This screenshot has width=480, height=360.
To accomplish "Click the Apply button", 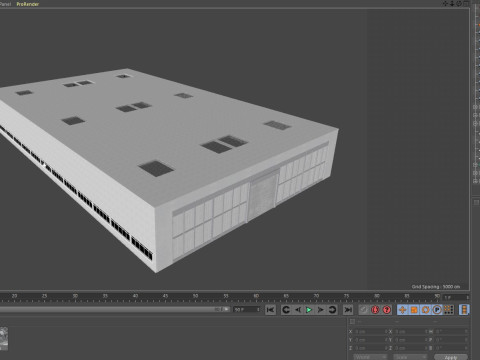I will pyautogui.click(x=451, y=357).
